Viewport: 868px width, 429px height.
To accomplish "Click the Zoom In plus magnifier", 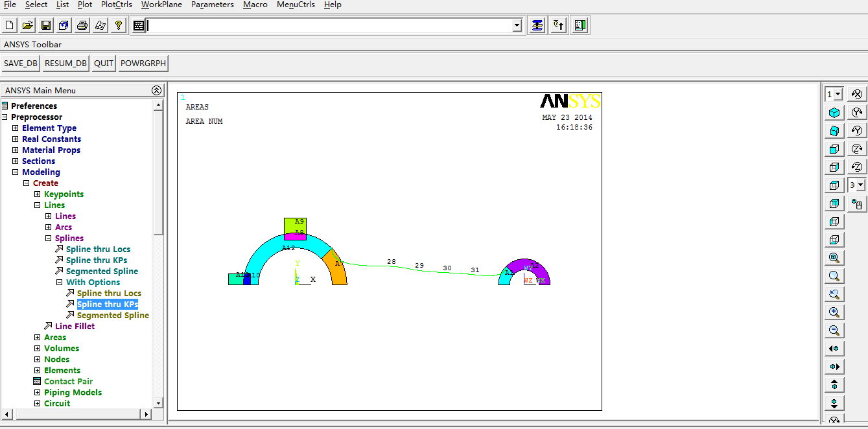I will 834,312.
